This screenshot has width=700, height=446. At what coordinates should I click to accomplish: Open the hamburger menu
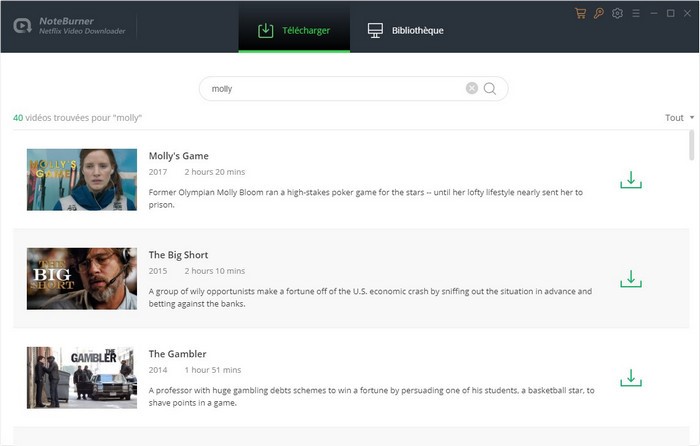click(x=635, y=13)
